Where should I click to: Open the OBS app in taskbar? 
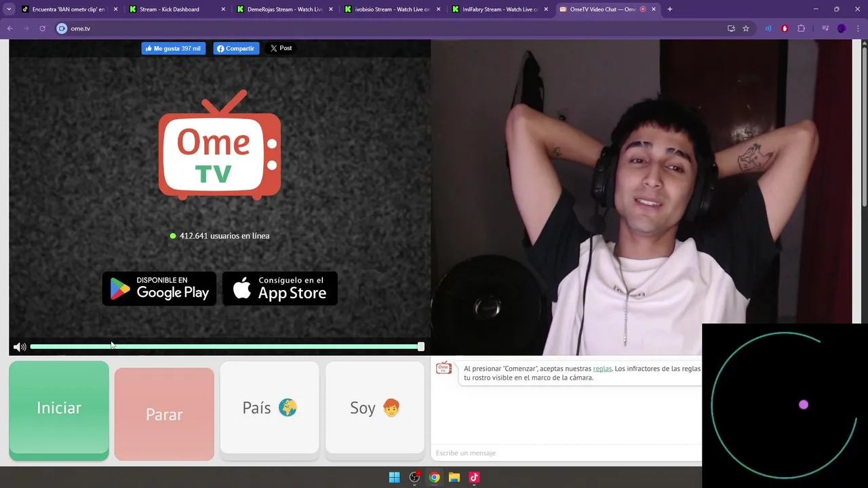[414, 477]
